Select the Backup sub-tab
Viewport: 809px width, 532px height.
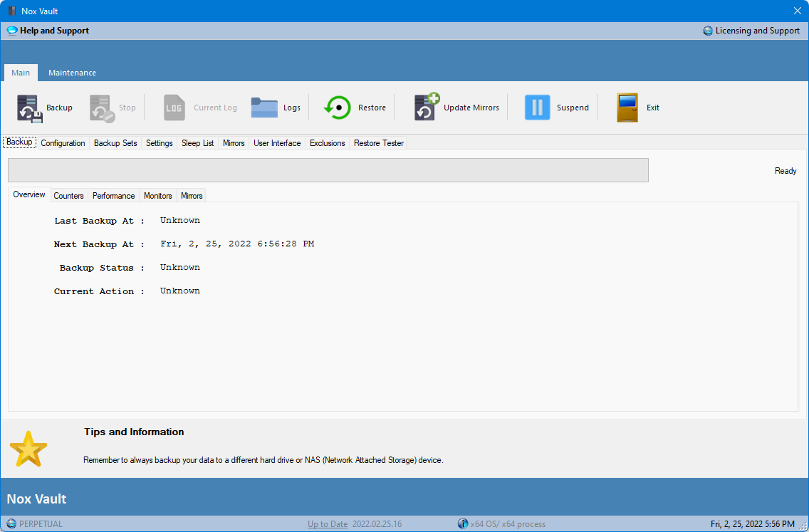pyautogui.click(x=20, y=142)
